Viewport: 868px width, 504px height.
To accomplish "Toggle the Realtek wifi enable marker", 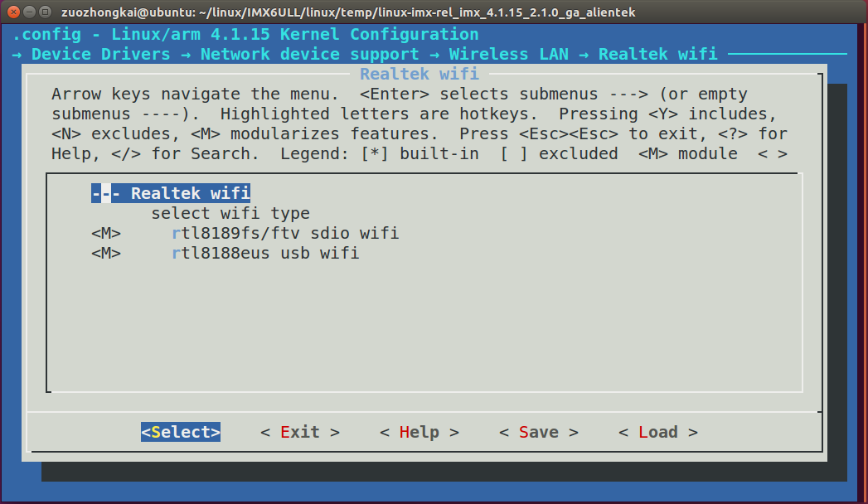I will (x=106, y=193).
